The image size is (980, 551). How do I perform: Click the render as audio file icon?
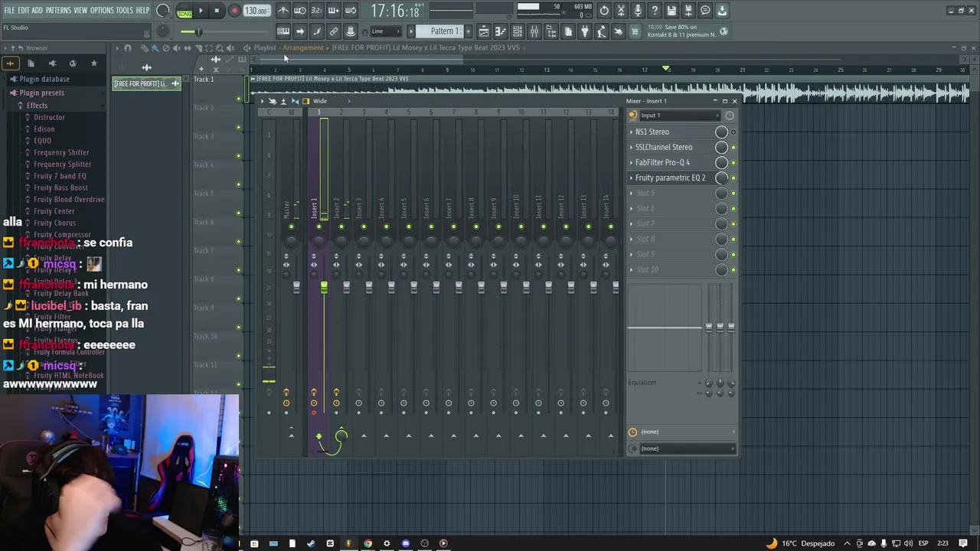(688, 11)
